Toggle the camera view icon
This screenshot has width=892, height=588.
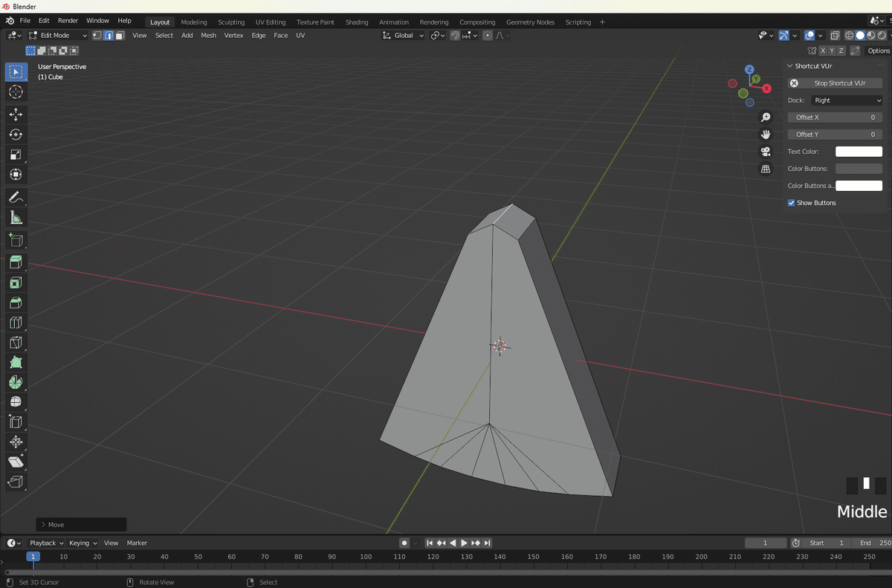tap(766, 152)
